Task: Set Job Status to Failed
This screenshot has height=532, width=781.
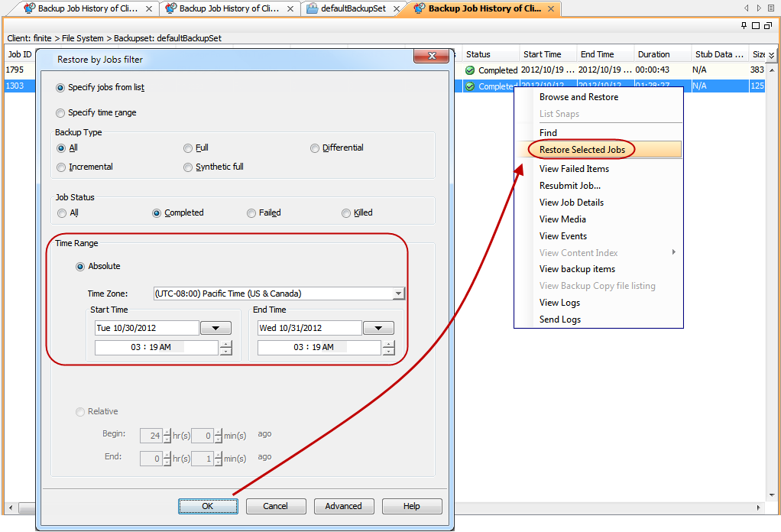Action: tap(251, 213)
